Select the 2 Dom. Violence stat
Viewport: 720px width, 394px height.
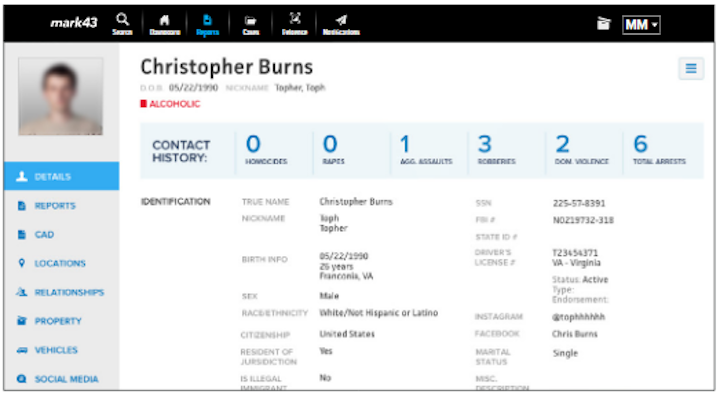coord(581,149)
